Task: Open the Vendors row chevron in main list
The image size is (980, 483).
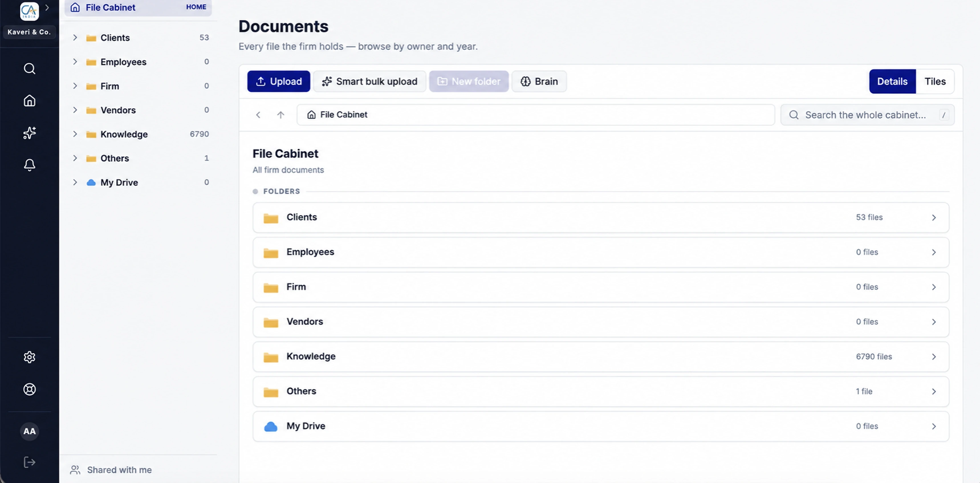Action: [x=934, y=322]
